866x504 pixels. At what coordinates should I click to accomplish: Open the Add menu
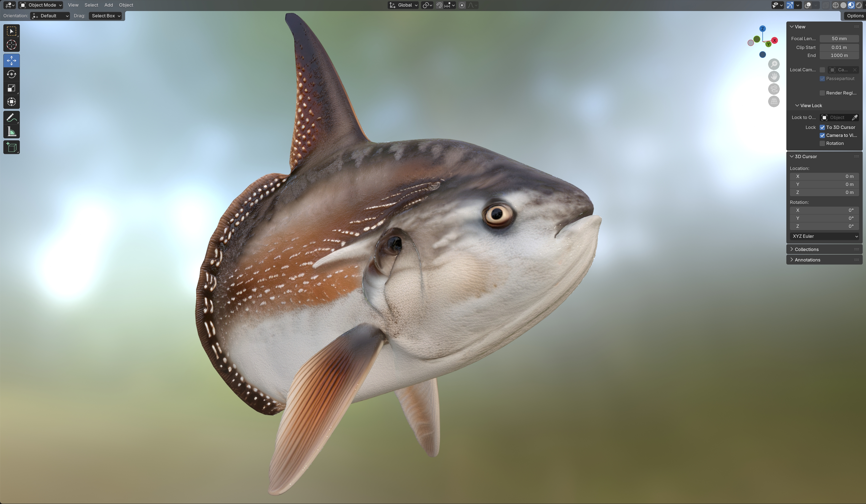click(109, 5)
